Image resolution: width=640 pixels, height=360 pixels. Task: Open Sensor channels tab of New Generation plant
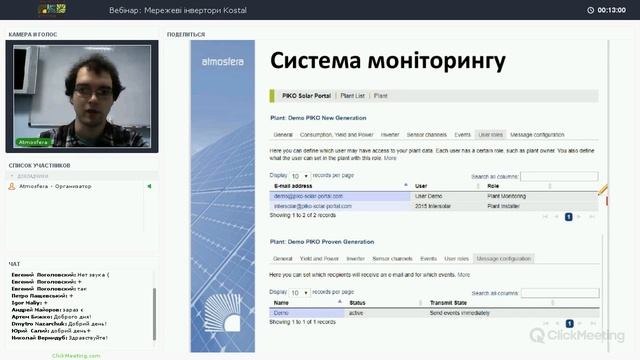coord(427,135)
